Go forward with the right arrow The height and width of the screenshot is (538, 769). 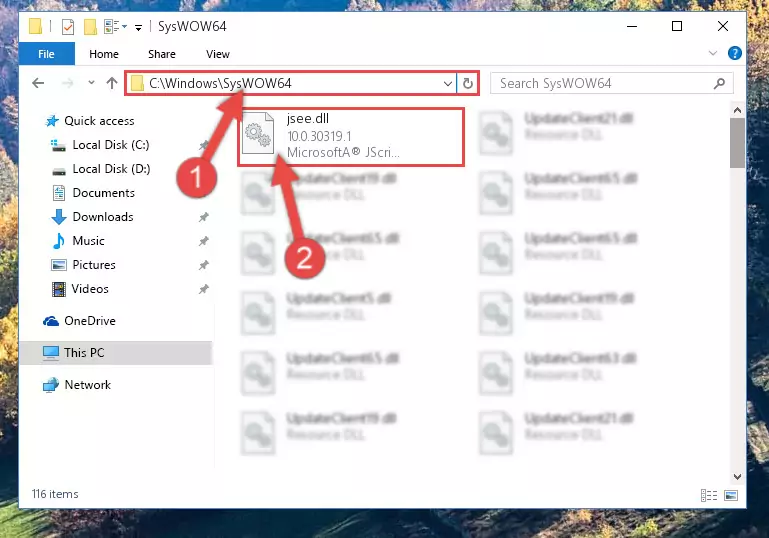tap(68, 83)
